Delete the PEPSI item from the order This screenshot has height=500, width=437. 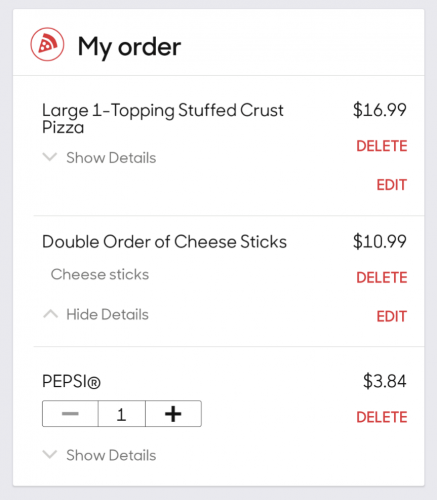click(382, 417)
